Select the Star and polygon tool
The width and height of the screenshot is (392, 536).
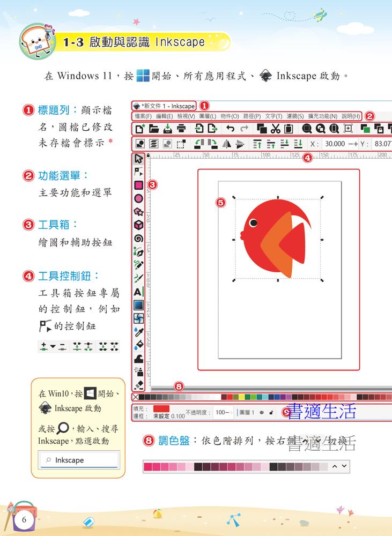pyautogui.click(x=138, y=212)
